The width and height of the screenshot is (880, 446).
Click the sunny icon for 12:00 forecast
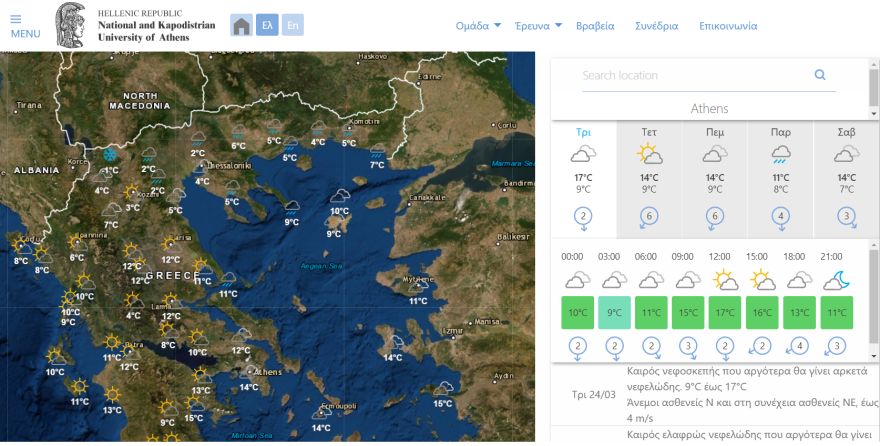[725, 281]
